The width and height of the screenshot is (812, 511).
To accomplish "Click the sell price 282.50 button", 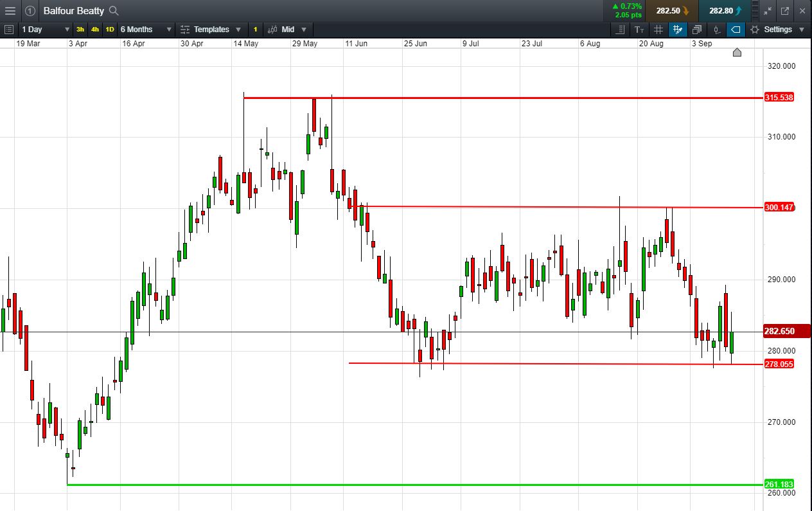I will click(673, 11).
